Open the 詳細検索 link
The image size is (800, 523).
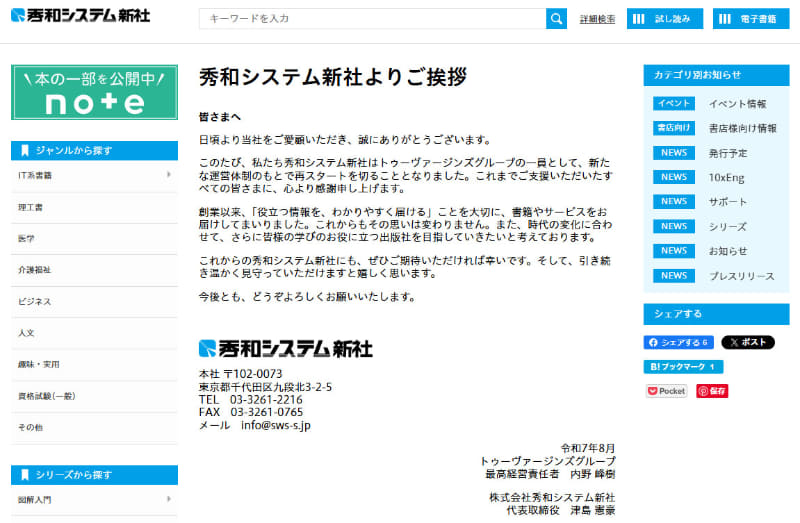click(597, 19)
